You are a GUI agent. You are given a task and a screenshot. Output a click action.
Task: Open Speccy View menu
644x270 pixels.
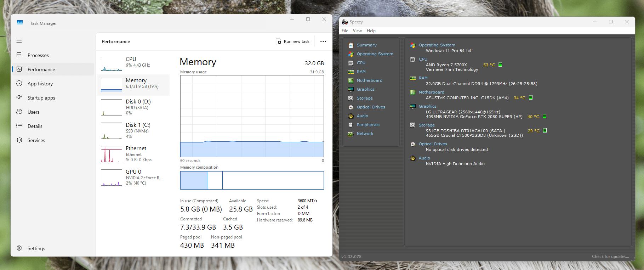[x=357, y=31]
